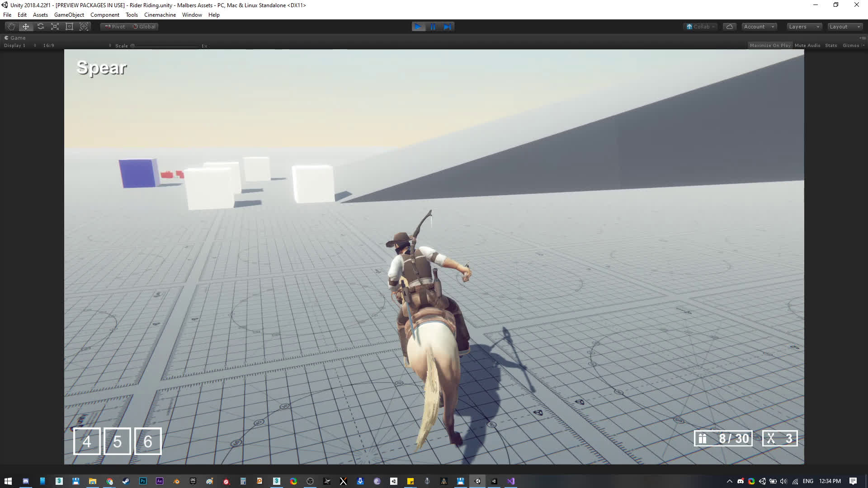This screenshot has width=868, height=488.
Task: Select the Rotate tool
Action: click(x=41, y=27)
